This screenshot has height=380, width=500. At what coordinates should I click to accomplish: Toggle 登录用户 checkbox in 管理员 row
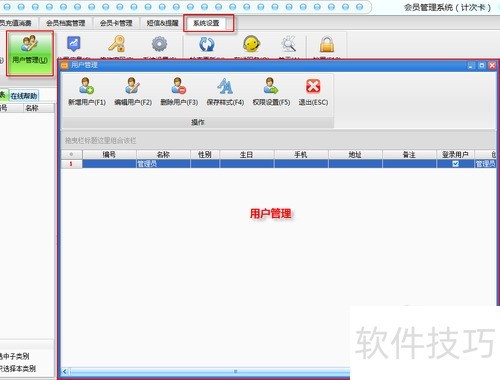tap(455, 164)
